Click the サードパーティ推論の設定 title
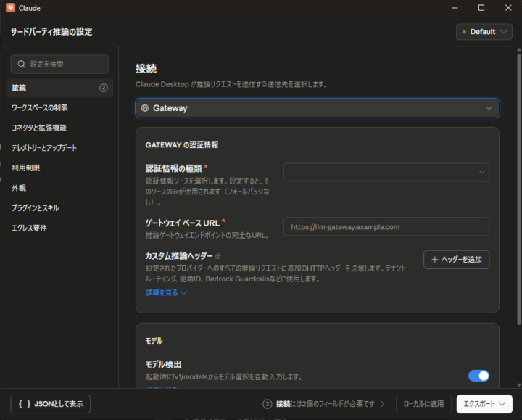The height and width of the screenshot is (420, 522). (51, 32)
